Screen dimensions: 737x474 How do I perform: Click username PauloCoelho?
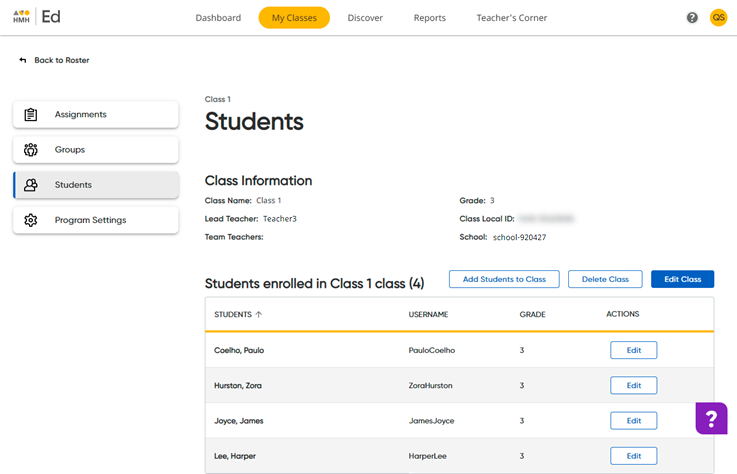[432, 350]
